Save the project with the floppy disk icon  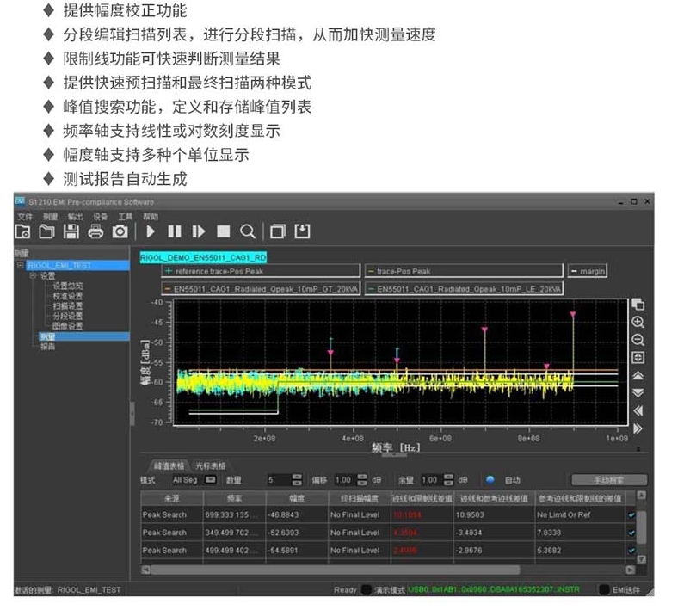point(71,231)
